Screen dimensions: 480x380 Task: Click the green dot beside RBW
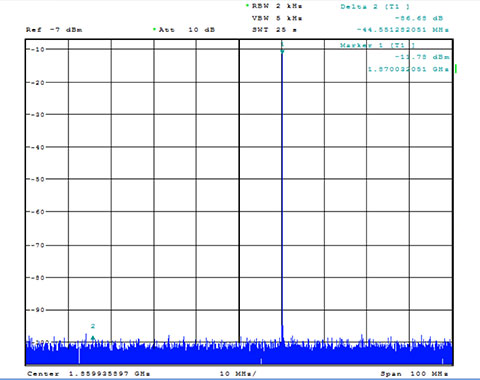(x=247, y=5)
